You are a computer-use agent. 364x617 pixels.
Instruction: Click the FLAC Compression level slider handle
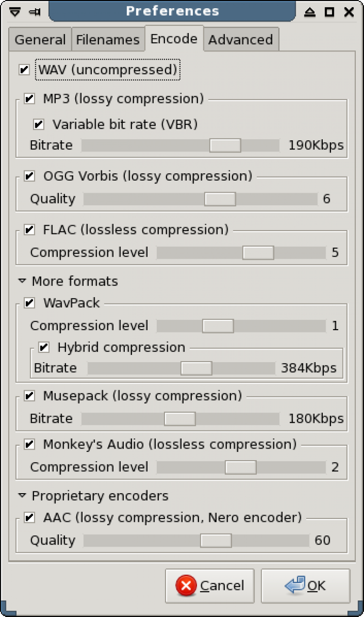258,252
